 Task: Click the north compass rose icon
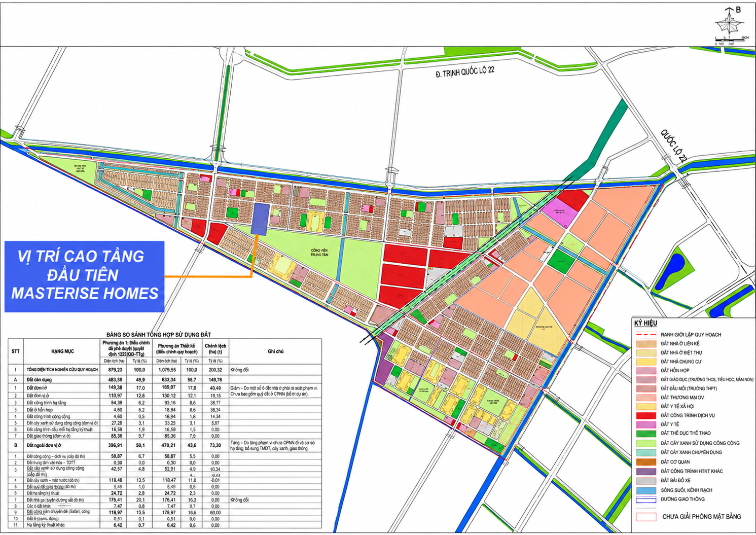pos(729,22)
